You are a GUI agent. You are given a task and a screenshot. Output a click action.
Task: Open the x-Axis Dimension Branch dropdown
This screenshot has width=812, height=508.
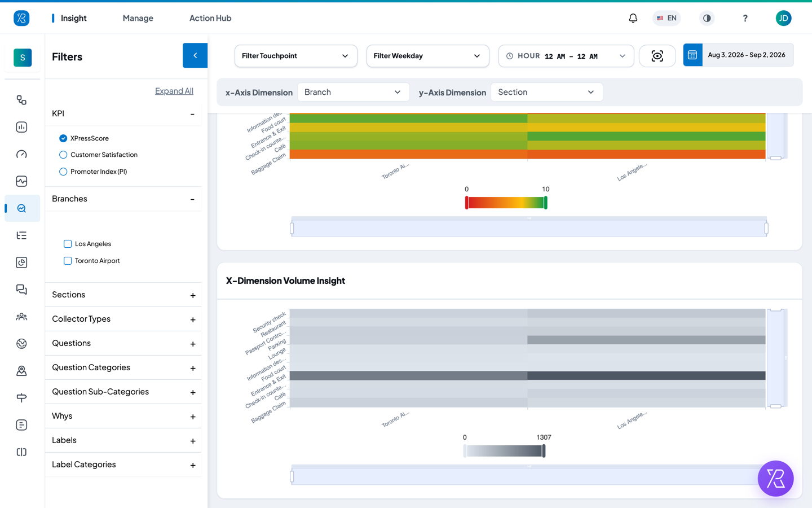(x=352, y=92)
